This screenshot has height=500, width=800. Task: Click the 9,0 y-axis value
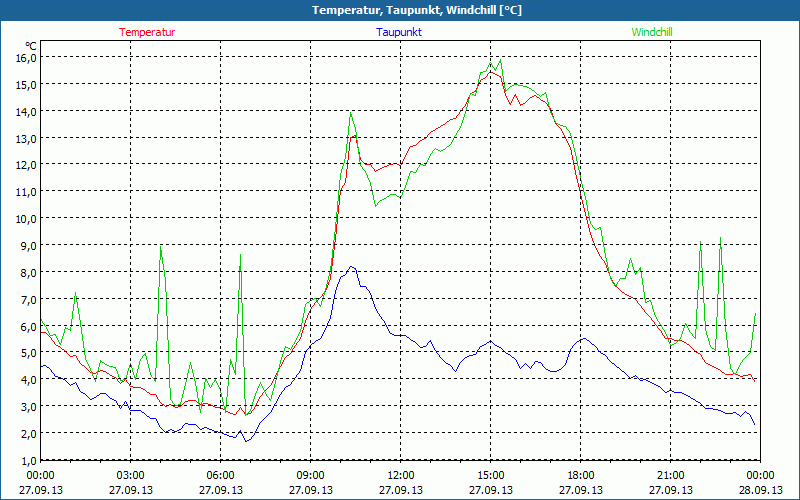(28, 246)
